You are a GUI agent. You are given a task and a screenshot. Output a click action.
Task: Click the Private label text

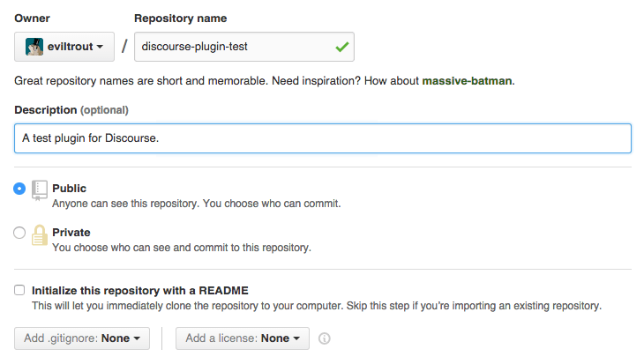click(71, 233)
